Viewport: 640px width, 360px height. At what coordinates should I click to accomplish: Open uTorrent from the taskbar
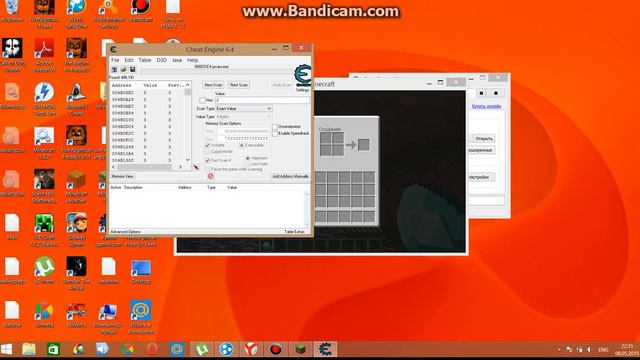(x=202, y=349)
